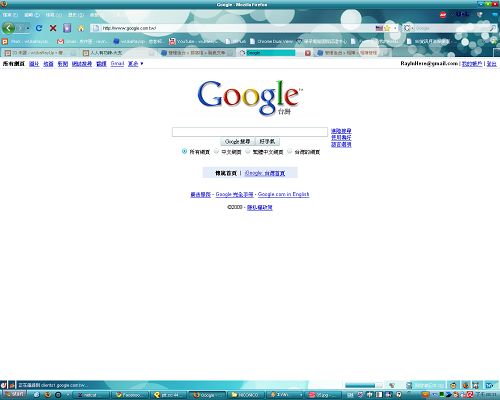This screenshot has height=400, width=500.
Task: Go to the home page via house icon
Action: pos(81,28)
